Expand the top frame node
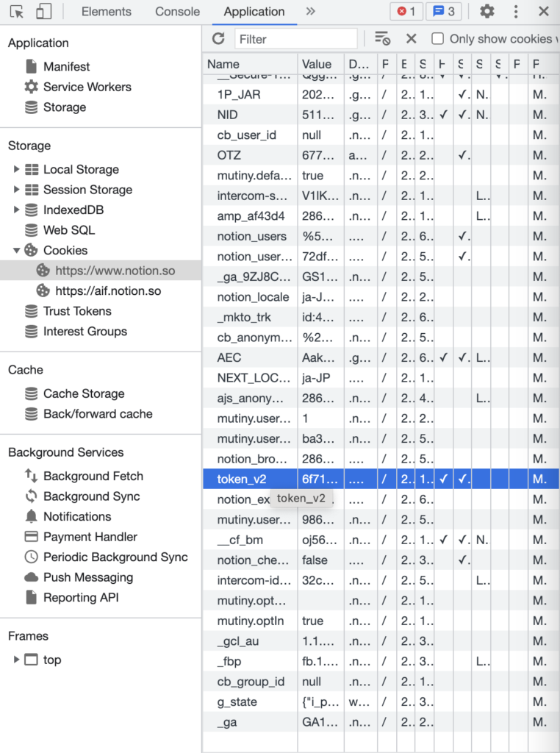 pos(16,660)
